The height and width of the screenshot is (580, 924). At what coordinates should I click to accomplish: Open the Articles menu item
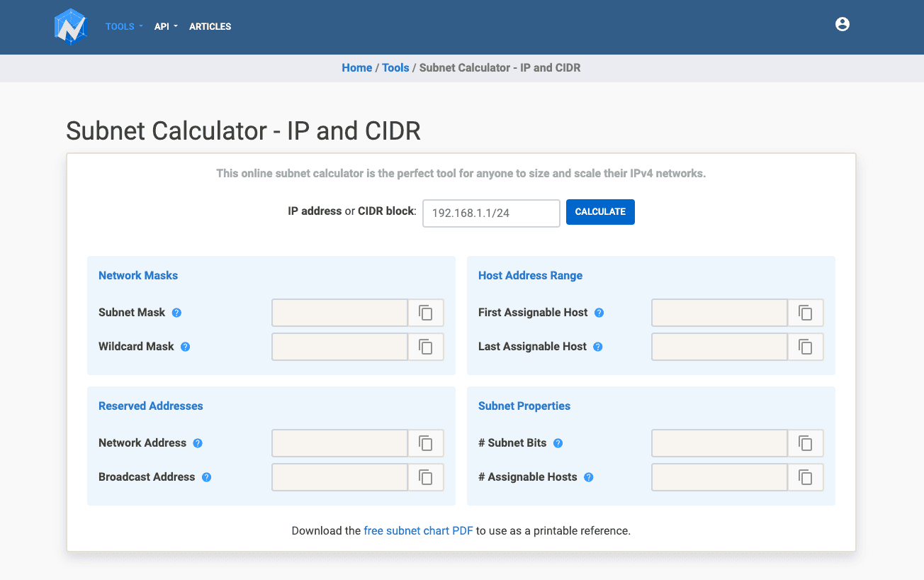pos(210,27)
